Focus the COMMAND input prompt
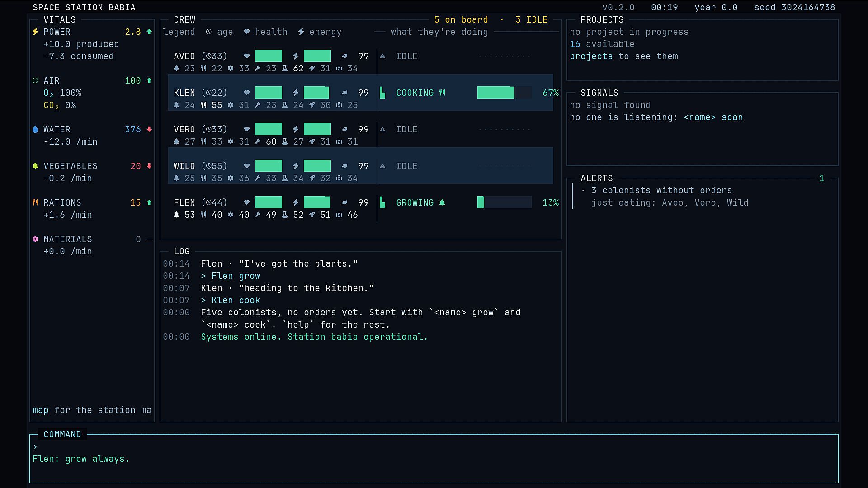This screenshot has height=488, width=868. pyautogui.click(x=434, y=447)
